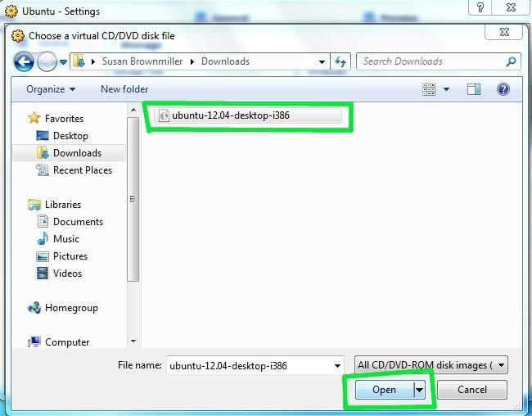This screenshot has width=532, height=416.
Task: Click the Videos filmstrip icon
Action: [x=43, y=273]
